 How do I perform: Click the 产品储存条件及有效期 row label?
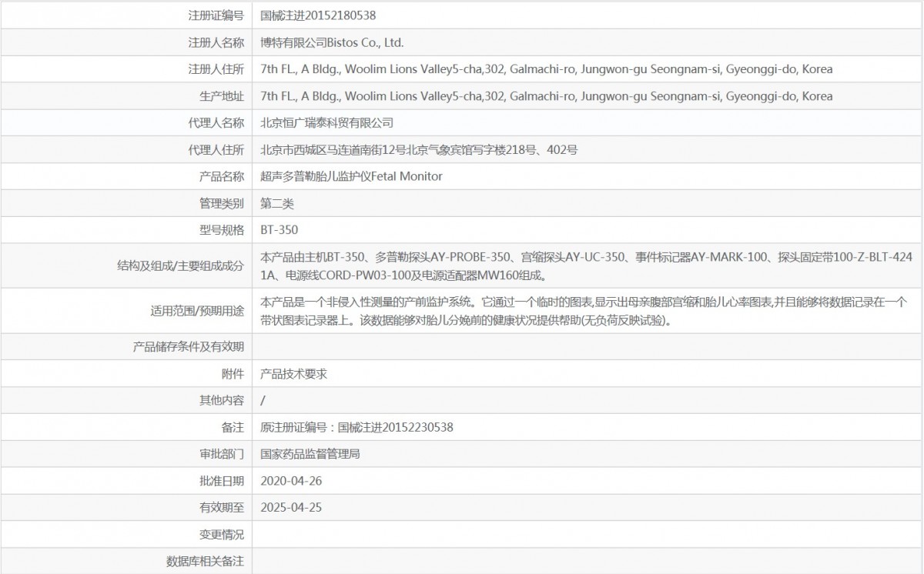tap(189, 347)
